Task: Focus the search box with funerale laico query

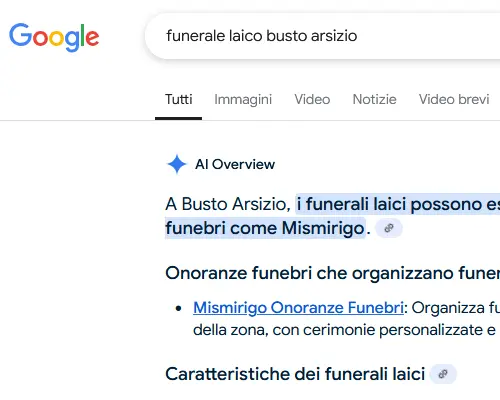Action: tap(323, 36)
